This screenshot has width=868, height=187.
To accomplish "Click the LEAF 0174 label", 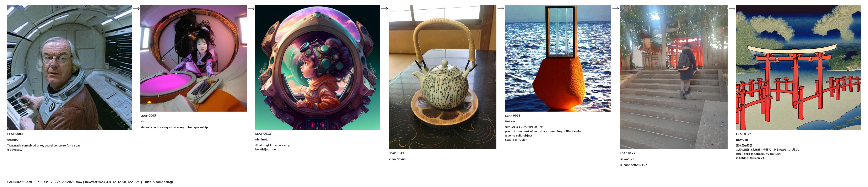I will coord(744,134).
